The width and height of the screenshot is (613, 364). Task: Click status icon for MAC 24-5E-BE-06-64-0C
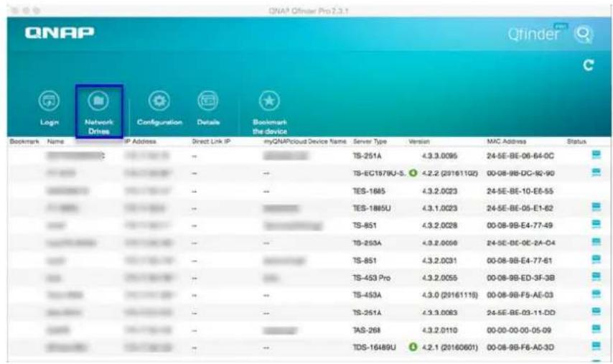click(596, 155)
